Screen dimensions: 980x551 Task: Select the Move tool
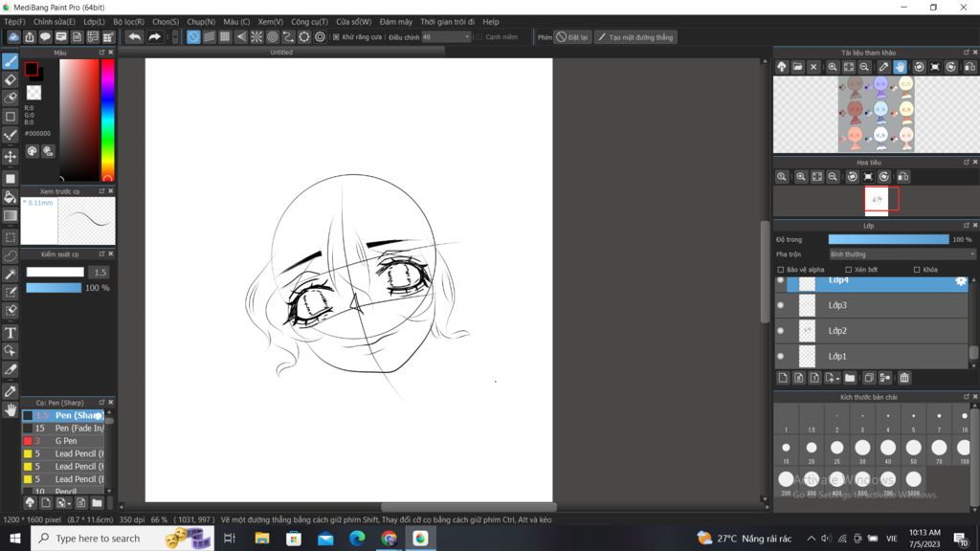[11, 156]
